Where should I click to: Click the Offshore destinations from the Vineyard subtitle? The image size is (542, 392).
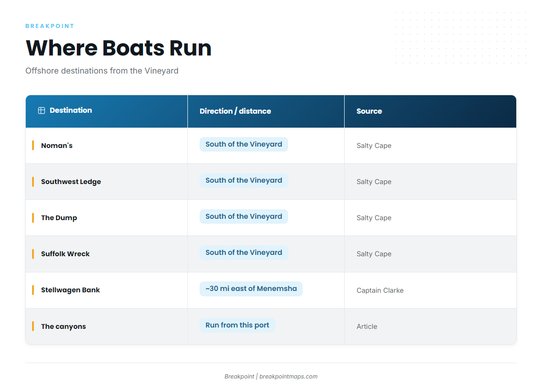pyautogui.click(x=102, y=71)
